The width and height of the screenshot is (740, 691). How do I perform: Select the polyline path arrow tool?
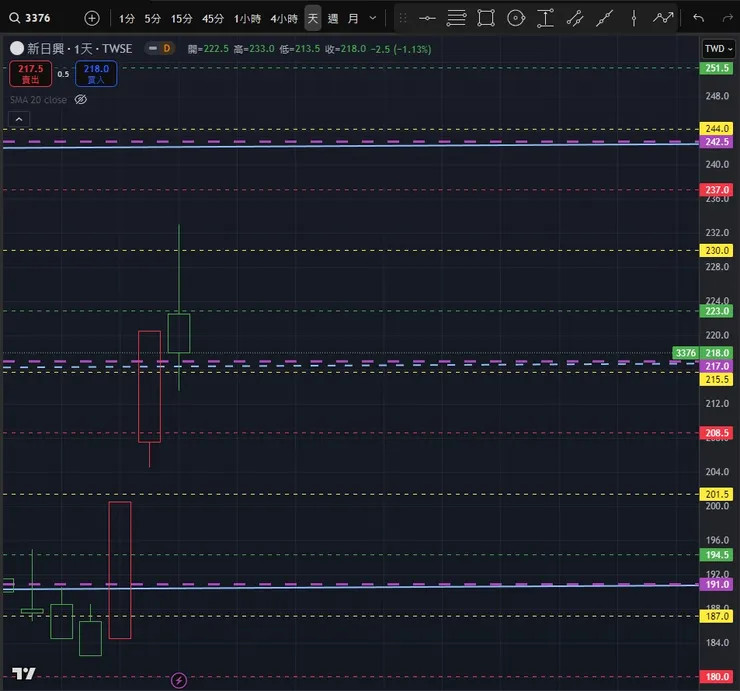(663, 18)
